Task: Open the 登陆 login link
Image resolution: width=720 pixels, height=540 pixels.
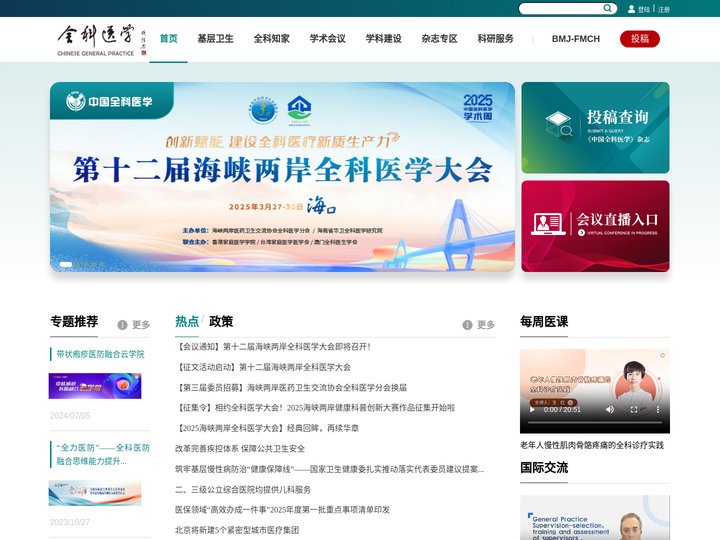Action: (x=644, y=9)
